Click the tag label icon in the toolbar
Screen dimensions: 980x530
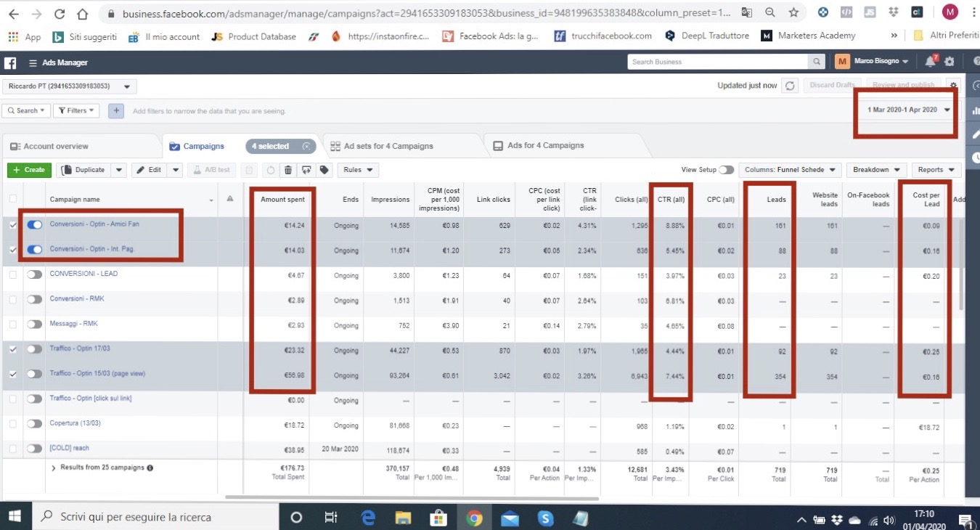[x=324, y=170]
